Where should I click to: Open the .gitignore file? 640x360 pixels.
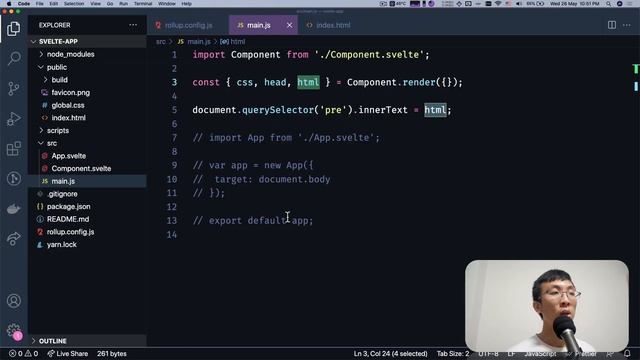[x=87, y=193]
